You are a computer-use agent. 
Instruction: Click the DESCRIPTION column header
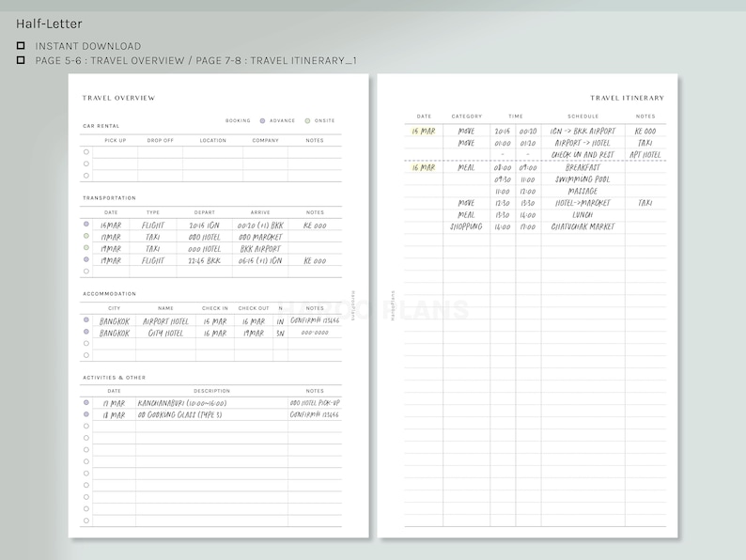click(x=211, y=391)
